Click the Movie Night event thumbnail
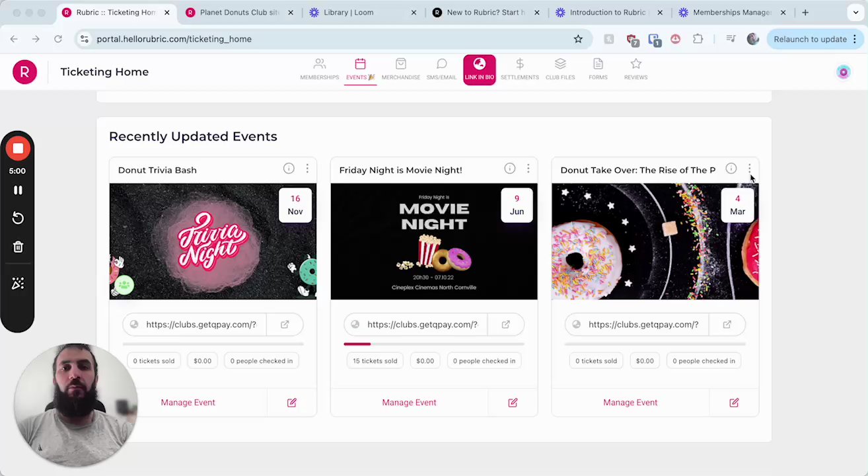The height and width of the screenshot is (476, 868). tap(434, 241)
